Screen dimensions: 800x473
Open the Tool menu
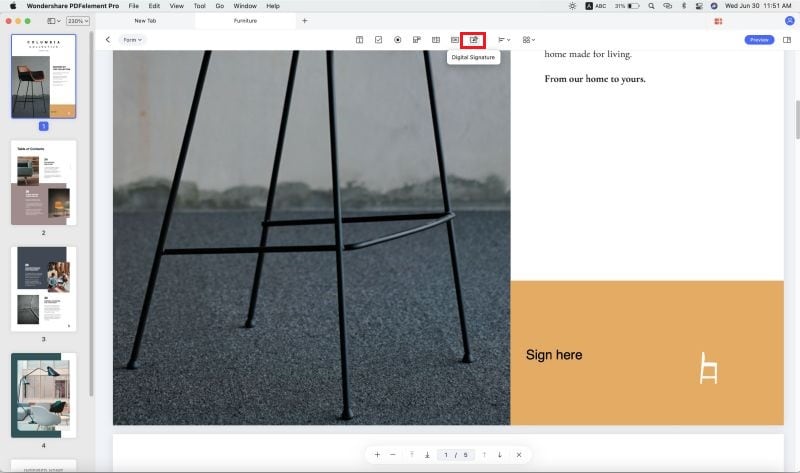(199, 6)
